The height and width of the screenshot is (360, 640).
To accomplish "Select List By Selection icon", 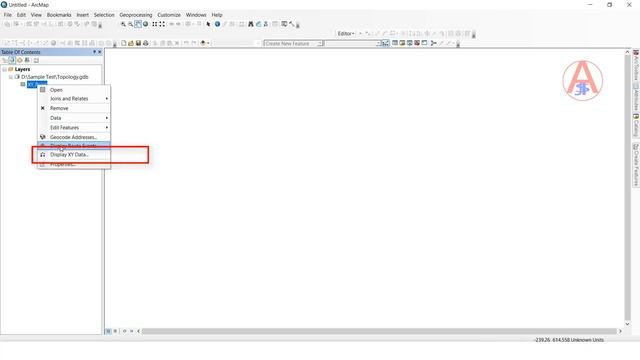I will [27, 60].
